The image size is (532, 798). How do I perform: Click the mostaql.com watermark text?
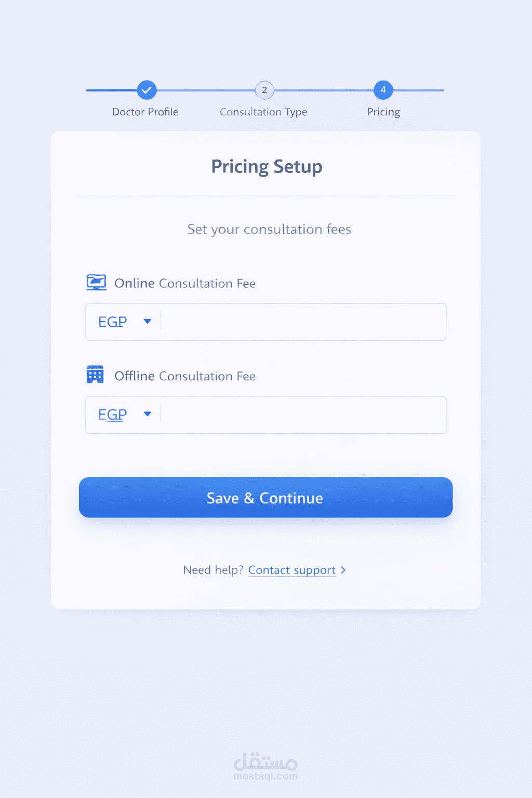(x=265, y=777)
